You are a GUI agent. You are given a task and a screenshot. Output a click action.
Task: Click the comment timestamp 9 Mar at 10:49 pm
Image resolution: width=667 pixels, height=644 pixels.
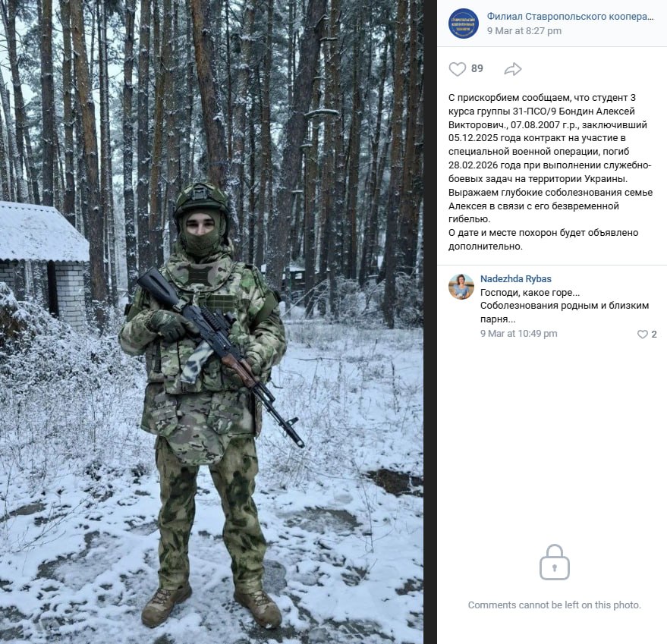click(518, 334)
